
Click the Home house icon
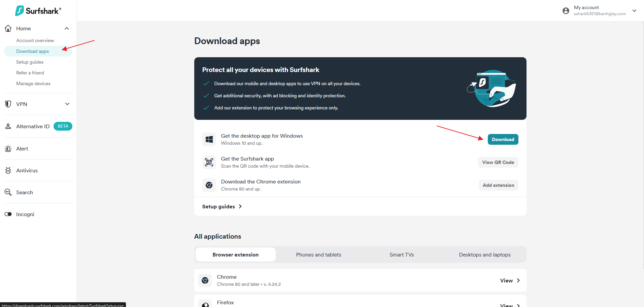[8, 29]
